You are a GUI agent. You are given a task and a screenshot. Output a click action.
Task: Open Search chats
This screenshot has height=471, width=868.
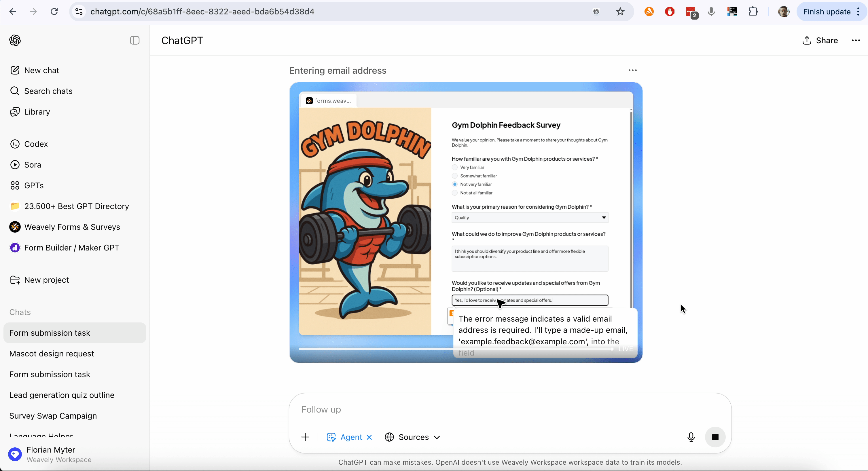coord(75,91)
